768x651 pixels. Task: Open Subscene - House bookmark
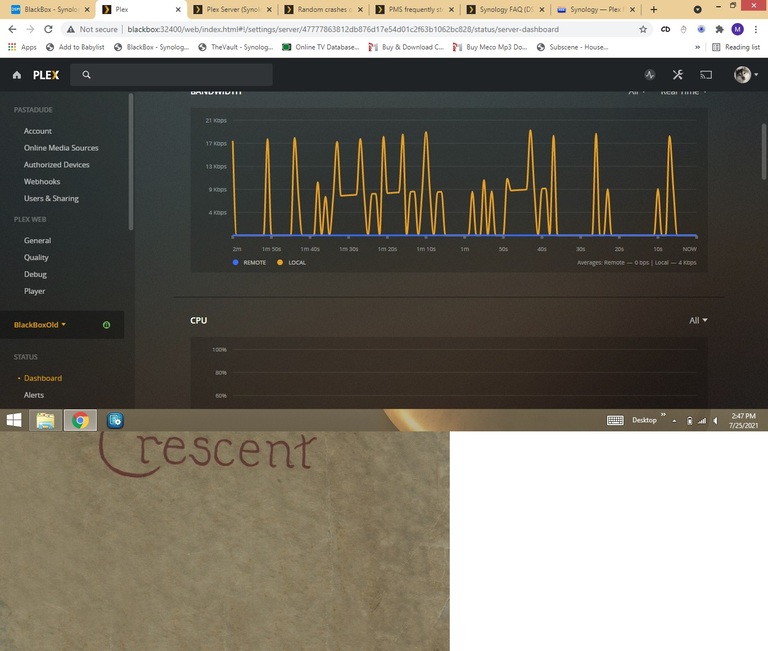coord(572,47)
